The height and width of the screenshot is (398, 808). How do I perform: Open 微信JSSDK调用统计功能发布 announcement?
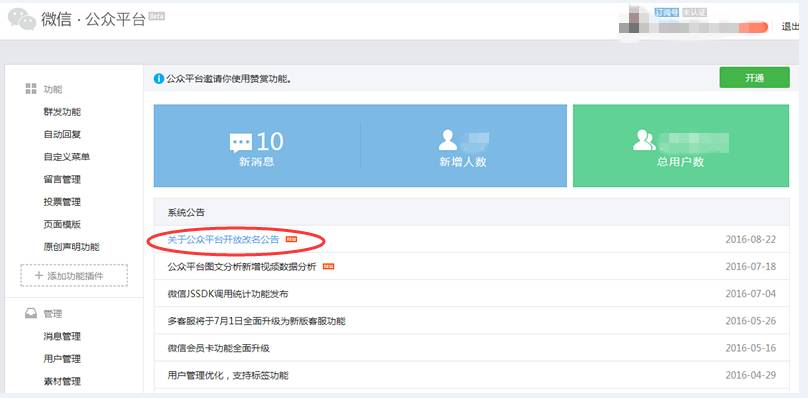coord(228,294)
